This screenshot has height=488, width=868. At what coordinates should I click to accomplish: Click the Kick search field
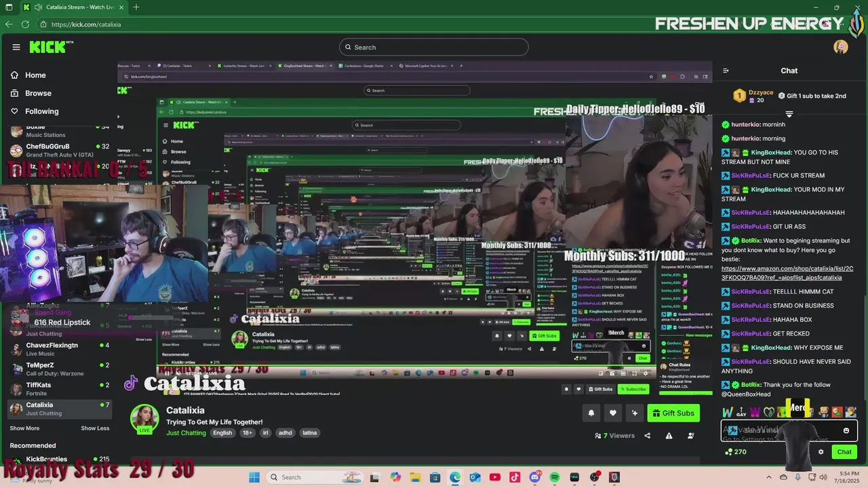tap(434, 47)
